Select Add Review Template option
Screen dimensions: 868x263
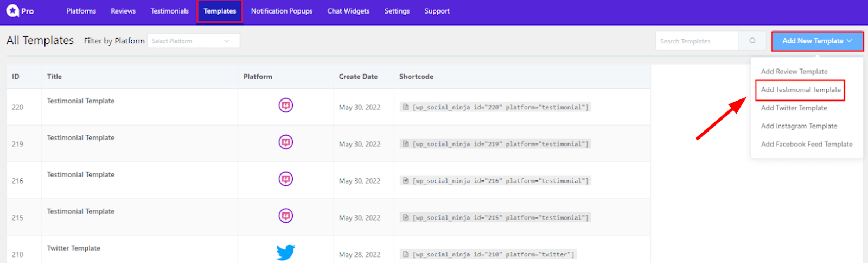click(x=794, y=71)
